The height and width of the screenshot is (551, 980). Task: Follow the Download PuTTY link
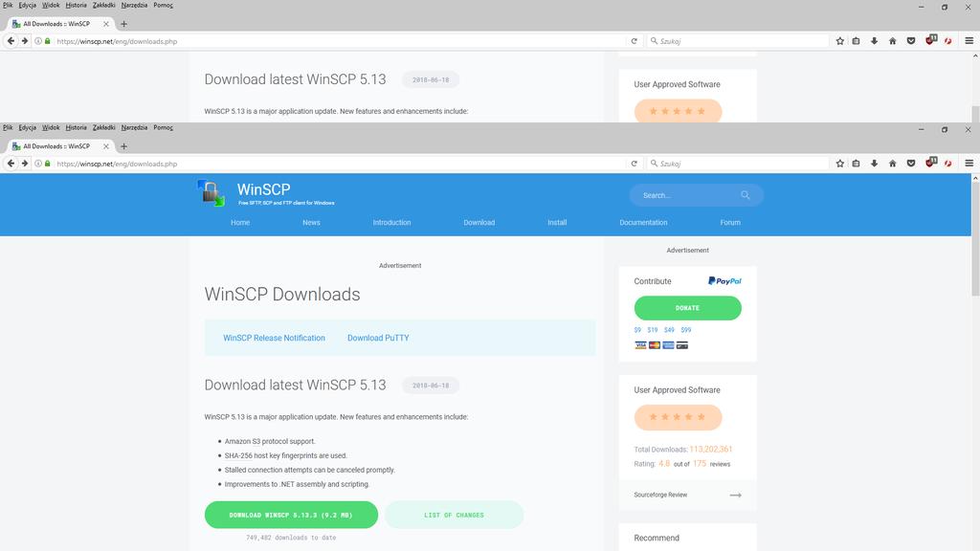pyautogui.click(x=378, y=338)
